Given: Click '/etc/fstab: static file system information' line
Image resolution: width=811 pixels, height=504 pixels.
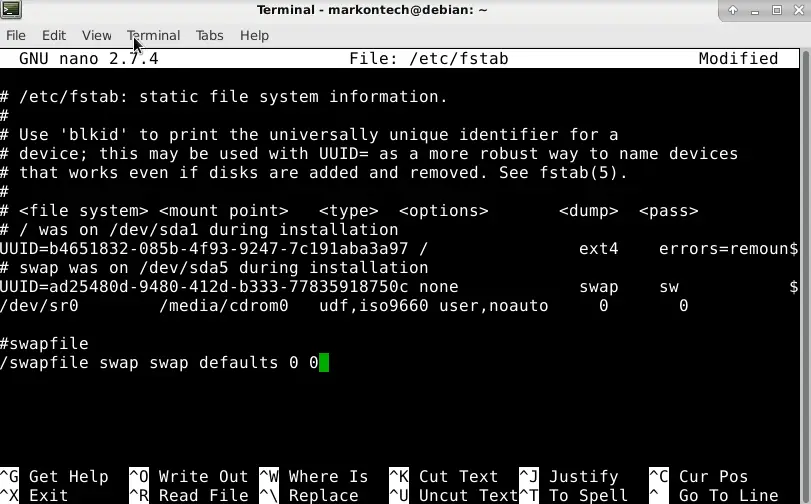Looking at the screenshot, I should (x=233, y=97).
